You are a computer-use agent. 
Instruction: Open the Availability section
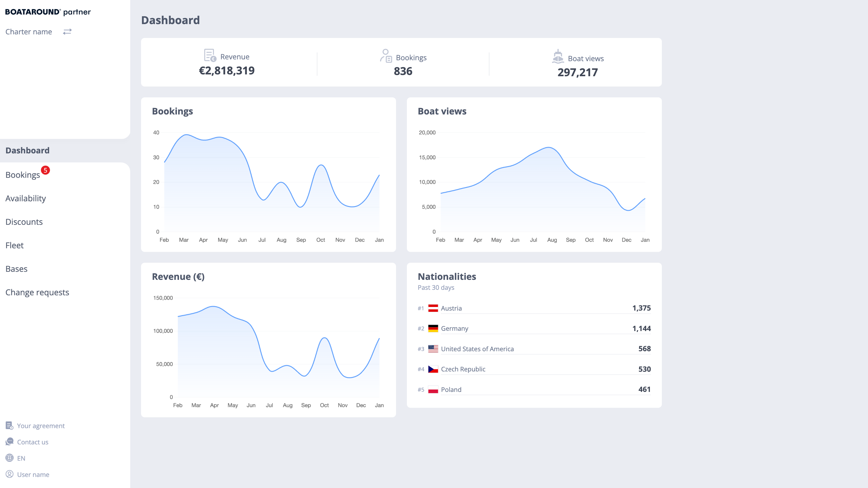tap(26, 199)
